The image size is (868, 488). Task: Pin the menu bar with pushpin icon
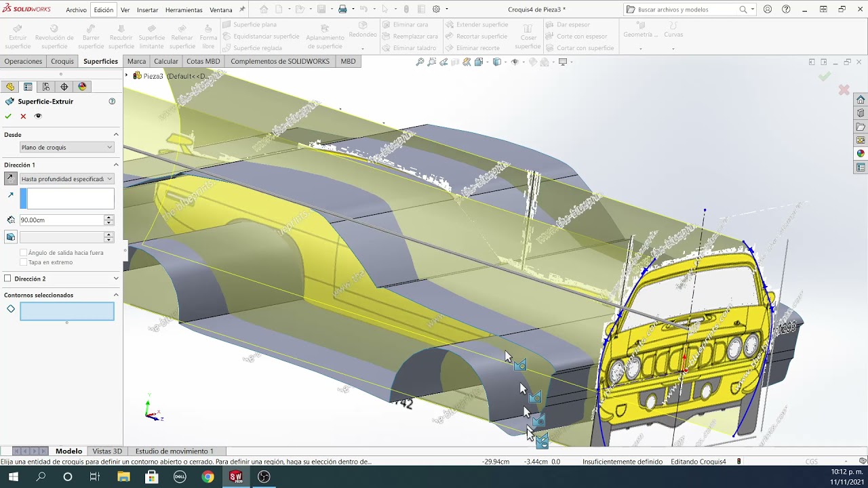pos(242,9)
